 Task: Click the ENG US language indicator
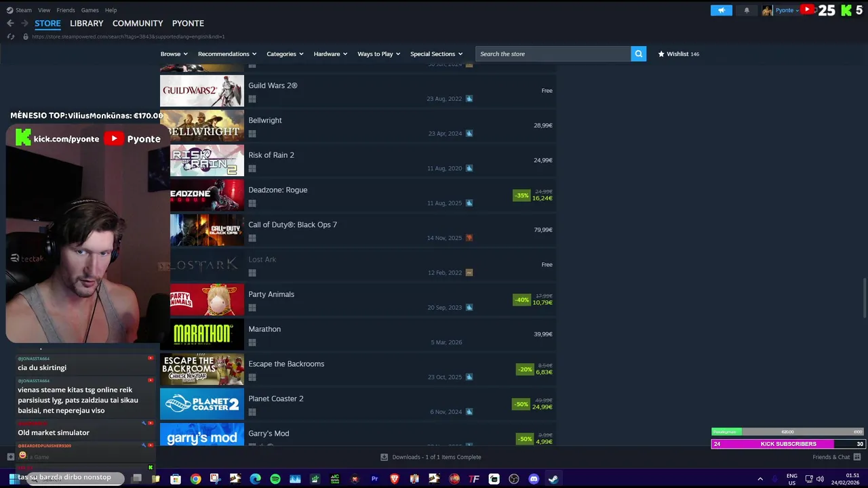point(792,479)
